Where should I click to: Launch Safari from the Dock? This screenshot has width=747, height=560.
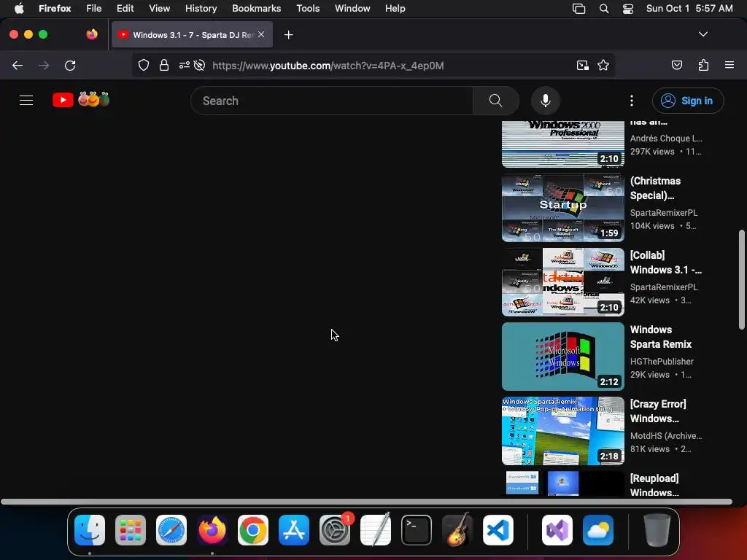pos(171,530)
